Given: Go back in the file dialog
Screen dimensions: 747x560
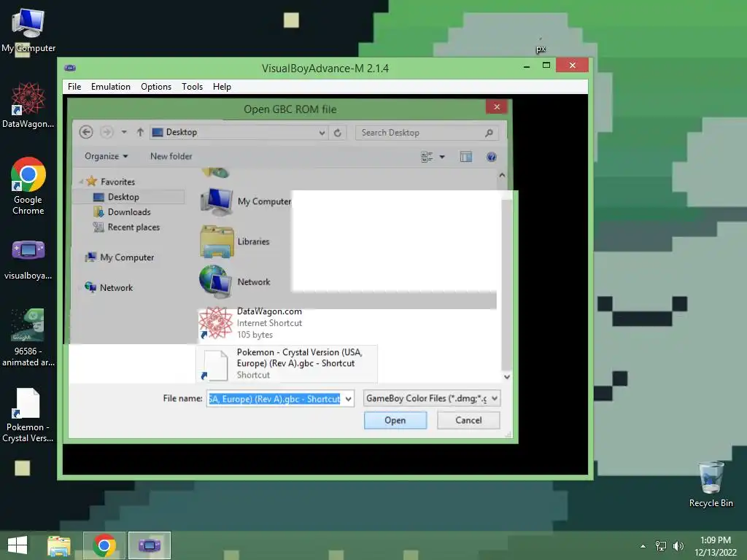Looking at the screenshot, I should tap(86, 132).
